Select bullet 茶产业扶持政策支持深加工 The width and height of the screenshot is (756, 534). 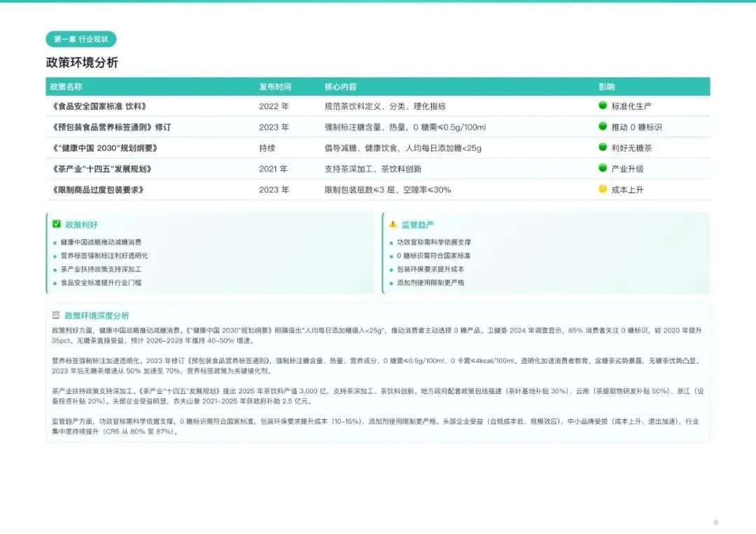click(101, 269)
